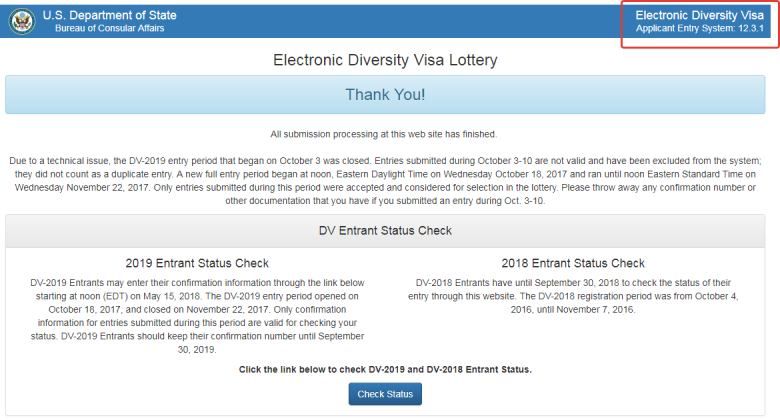
Task: Click the bold instruction above Check Status
Action: [x=385, y=370]
